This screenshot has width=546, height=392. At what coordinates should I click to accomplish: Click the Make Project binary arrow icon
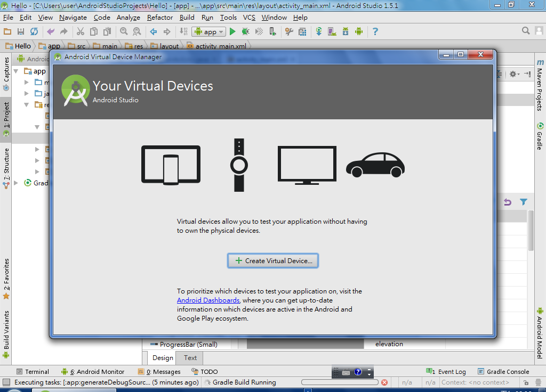(183, 31)
